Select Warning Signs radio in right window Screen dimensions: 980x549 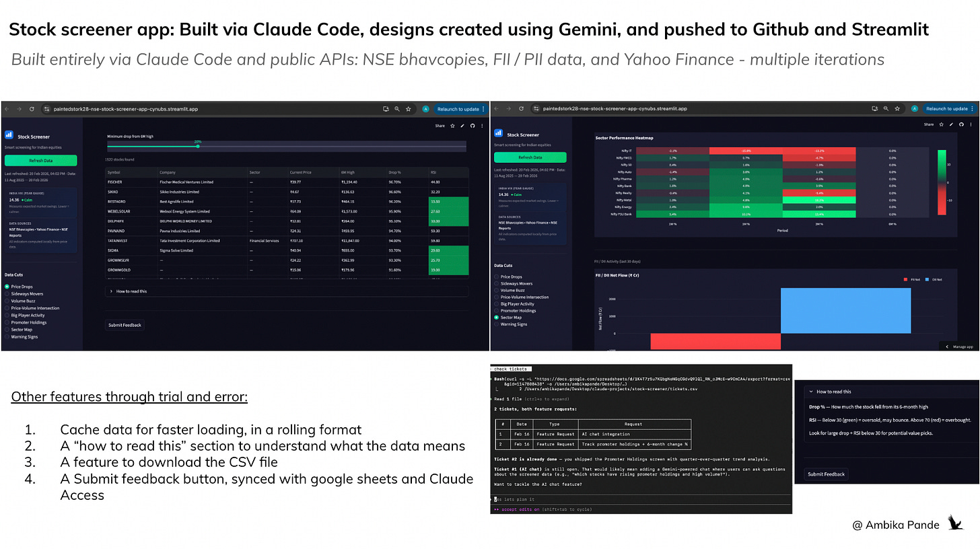(x=497, y=324)
